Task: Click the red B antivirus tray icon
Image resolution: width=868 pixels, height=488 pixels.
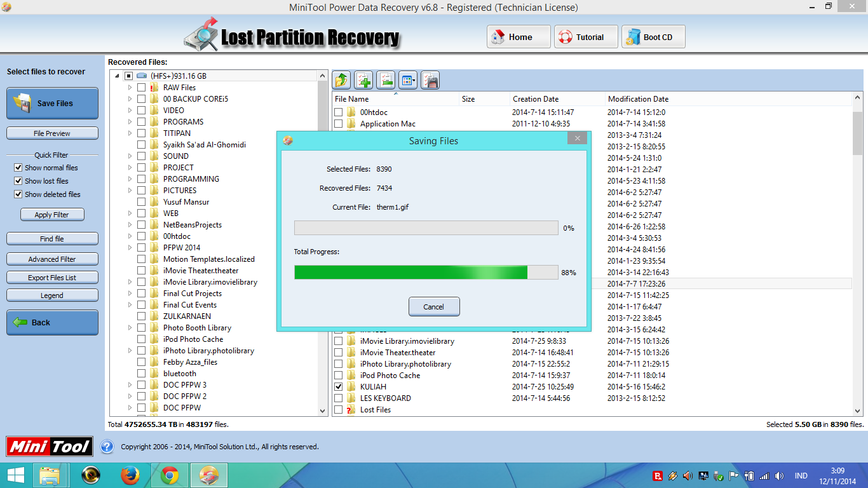Action: (x=658, y=476)
